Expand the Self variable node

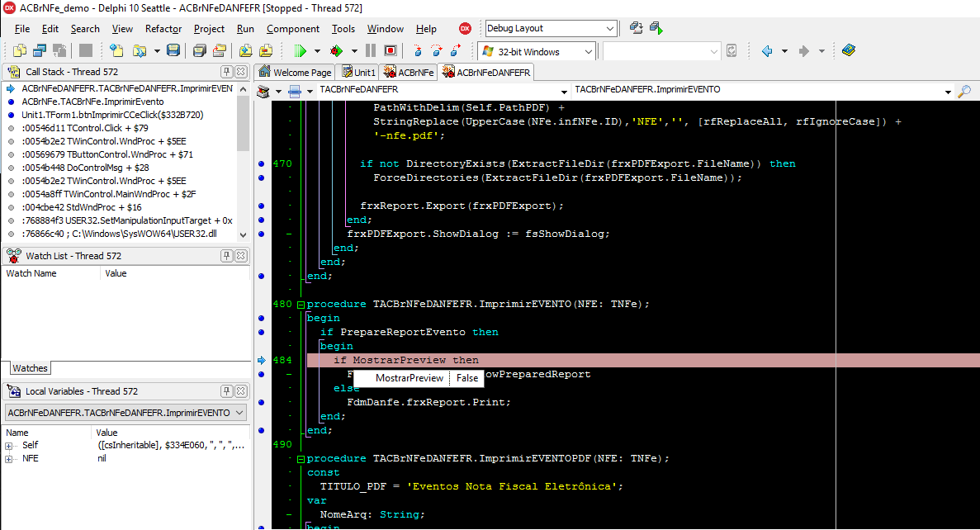[9, 446]
